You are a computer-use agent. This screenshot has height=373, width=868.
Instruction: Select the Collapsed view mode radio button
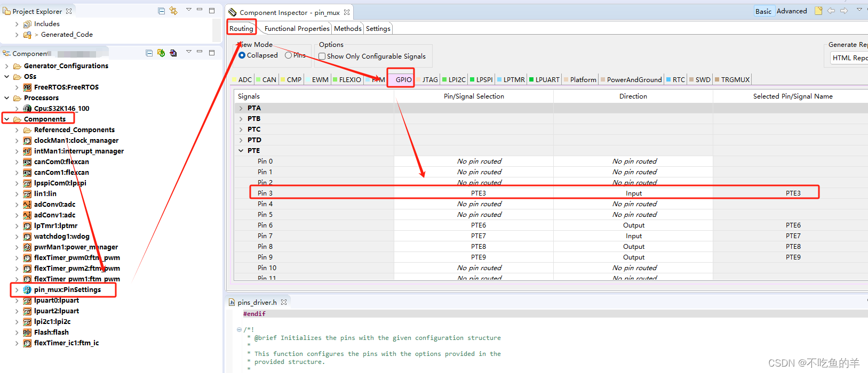242,55
